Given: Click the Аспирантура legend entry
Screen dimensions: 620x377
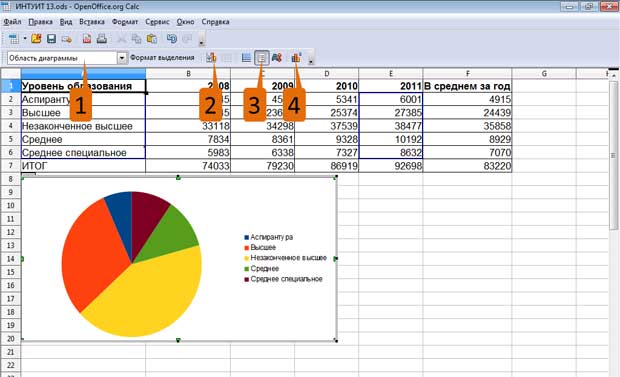Looking at the screenshot, I should click(269, 237).
